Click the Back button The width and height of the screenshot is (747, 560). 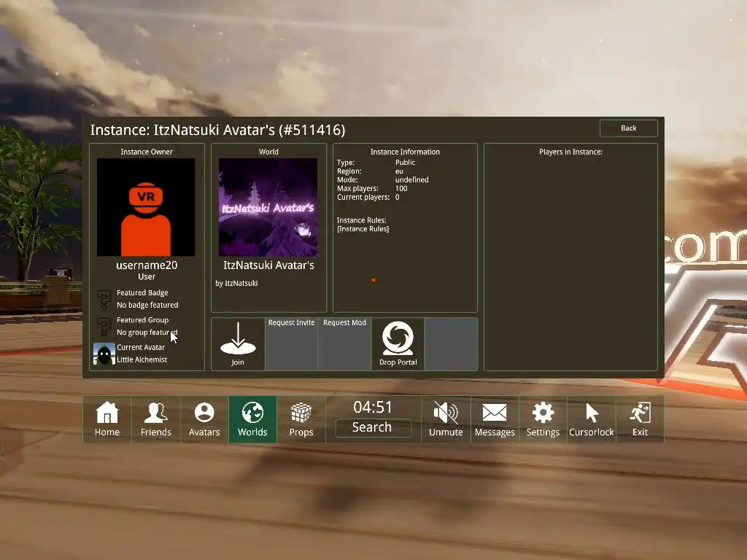[x=628, y=128]
